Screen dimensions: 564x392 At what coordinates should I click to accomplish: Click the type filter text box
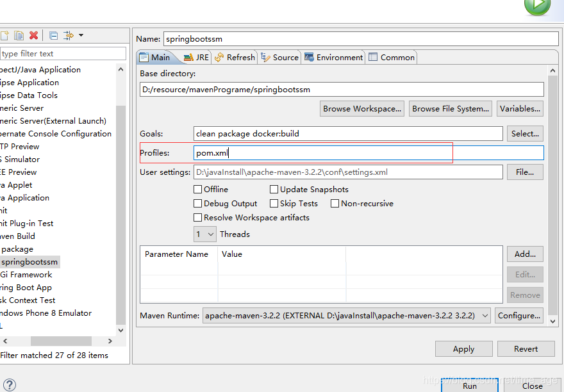[x=63, y=54]
